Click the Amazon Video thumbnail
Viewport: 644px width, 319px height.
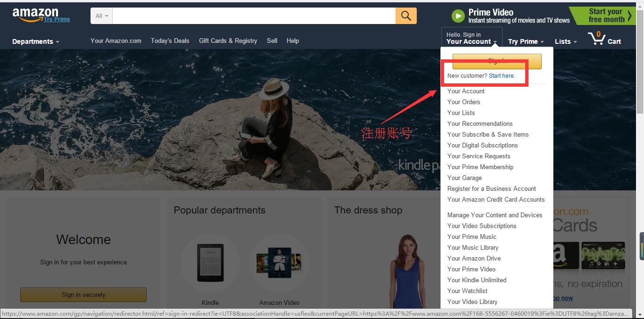(279, 262)
